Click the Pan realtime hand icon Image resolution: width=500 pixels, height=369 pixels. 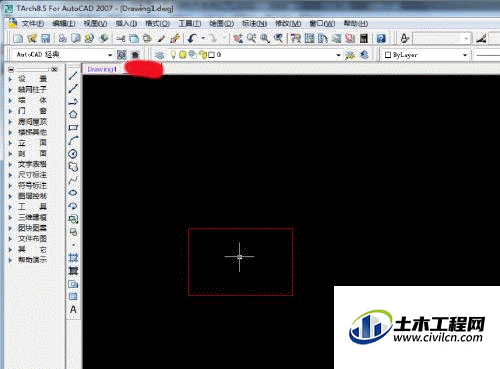point(238,38)
